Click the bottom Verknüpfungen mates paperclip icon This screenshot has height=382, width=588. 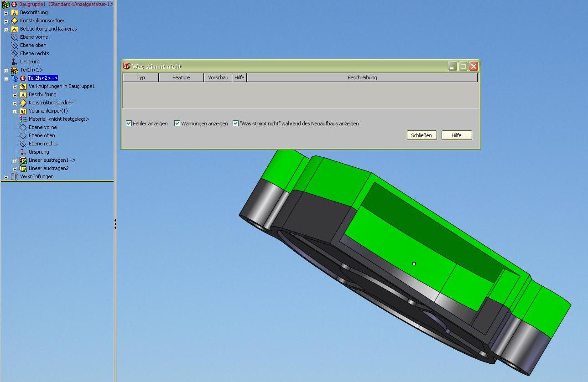click(14, 176)
